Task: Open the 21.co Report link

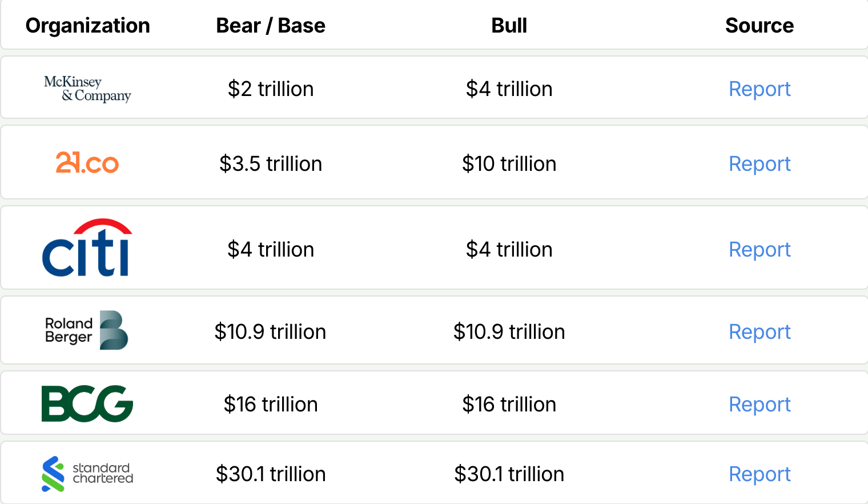Action: (x=759, y=164)
